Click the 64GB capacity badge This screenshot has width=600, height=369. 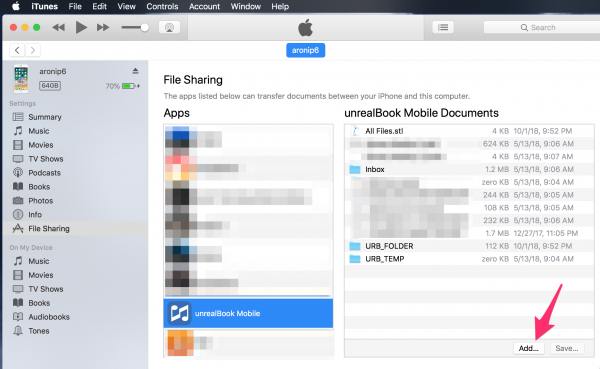(x=50, y=86)
